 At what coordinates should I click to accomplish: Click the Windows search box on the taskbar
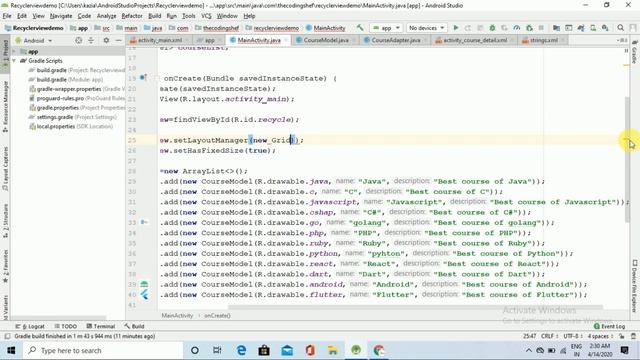click(103, 350)
